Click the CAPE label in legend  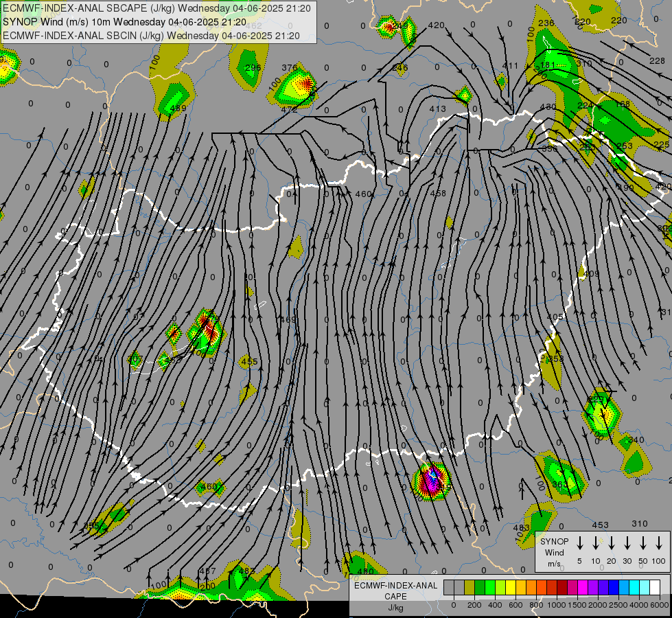(395, 597)
